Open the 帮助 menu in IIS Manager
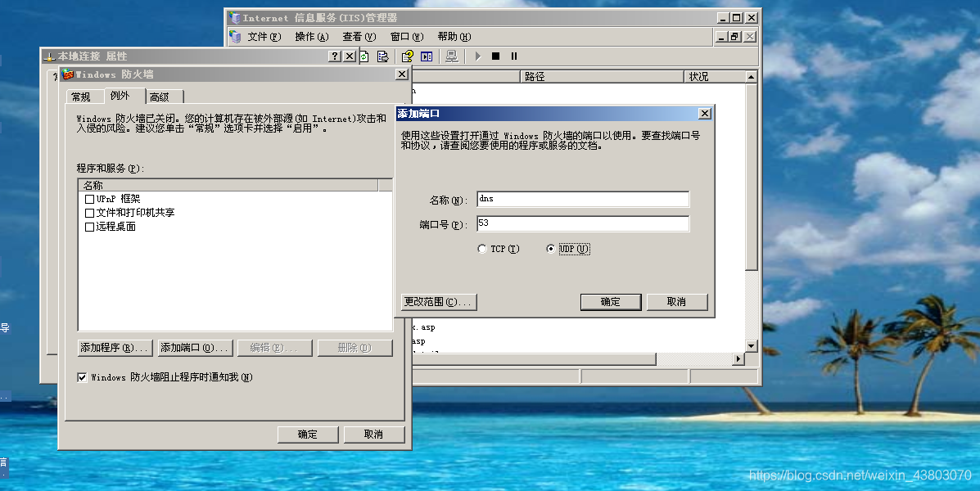 tap(454, 37)
